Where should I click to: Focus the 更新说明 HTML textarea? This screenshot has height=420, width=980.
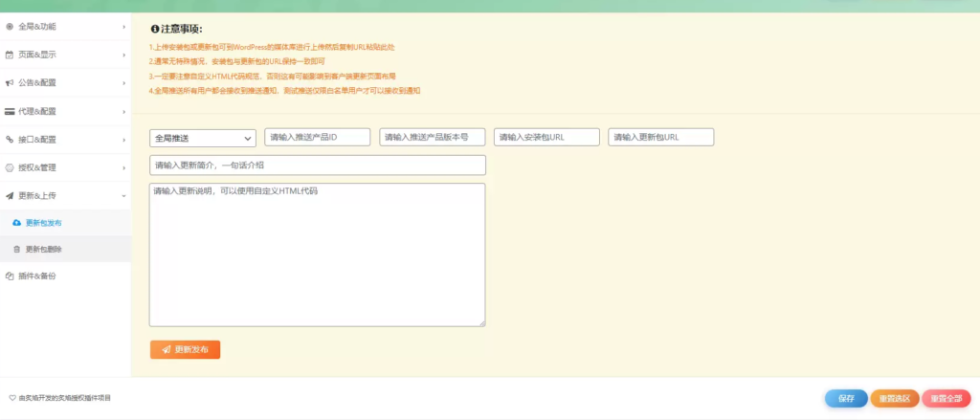318,254
